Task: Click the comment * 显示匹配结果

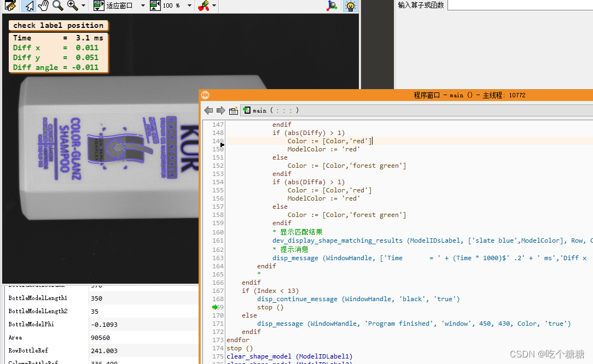Action: pos(297,232)
